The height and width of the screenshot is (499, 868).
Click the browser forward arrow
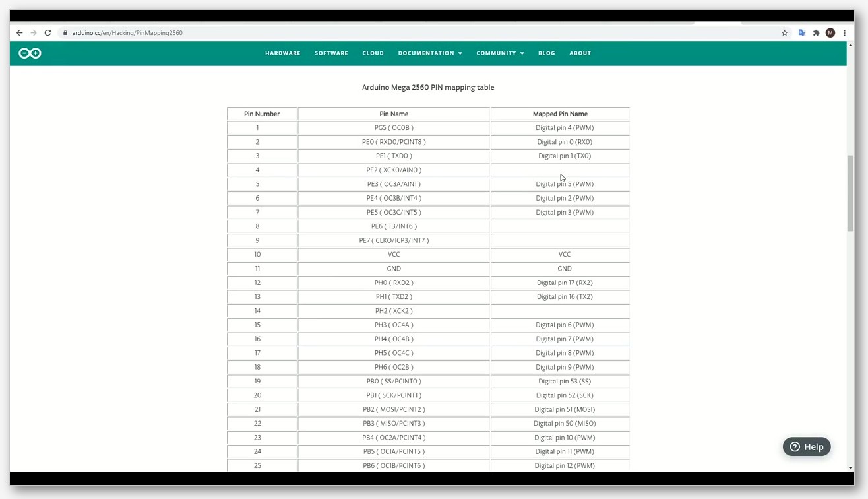[34, 32]
